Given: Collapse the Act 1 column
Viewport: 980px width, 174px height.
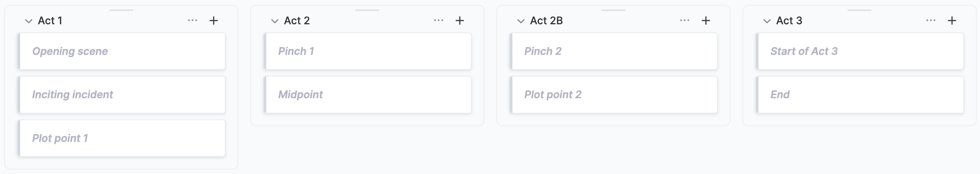Looking at the screenshot, I should pos(29,21).
